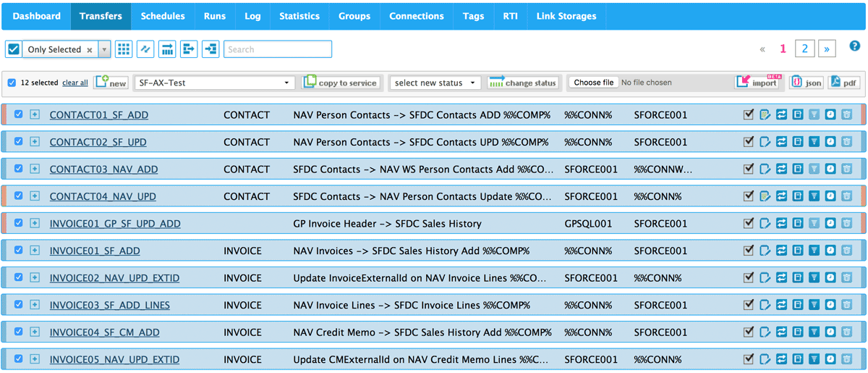Click the zigzag connection icon next to grid icon
The image size is (868, 373).
coord(145,49)
